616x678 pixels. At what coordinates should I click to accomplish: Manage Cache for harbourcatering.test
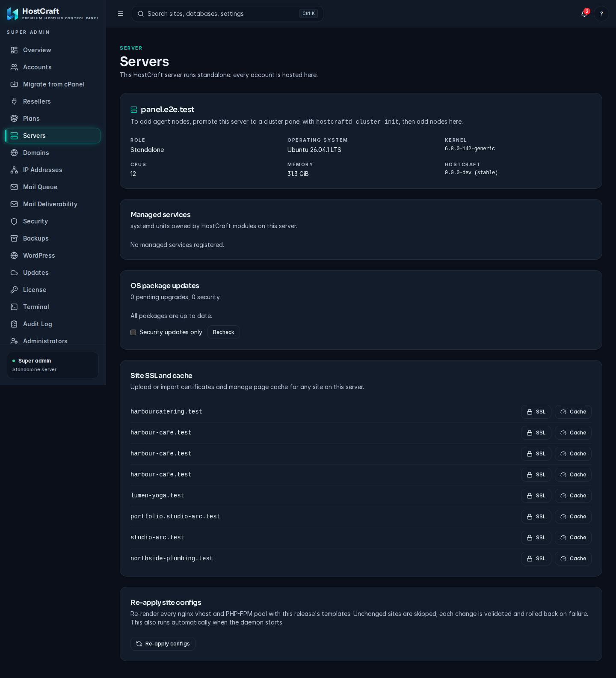point(573,412)
